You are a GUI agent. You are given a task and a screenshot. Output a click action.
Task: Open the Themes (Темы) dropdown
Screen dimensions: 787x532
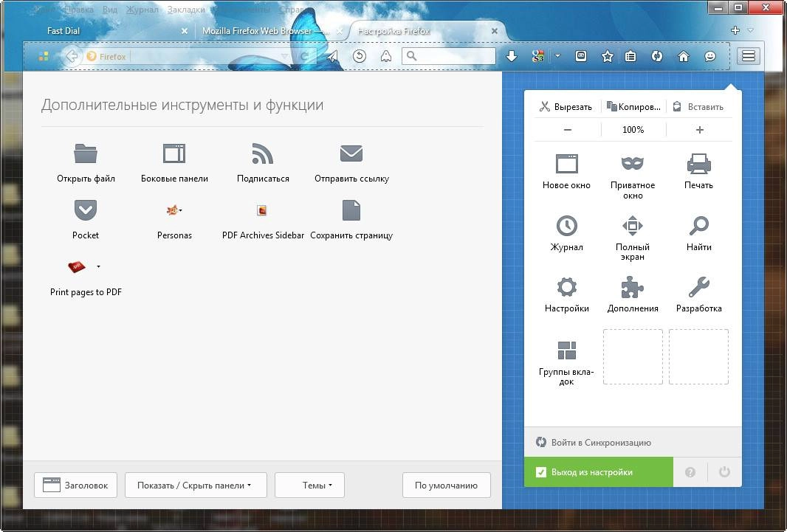coord(309,485)
